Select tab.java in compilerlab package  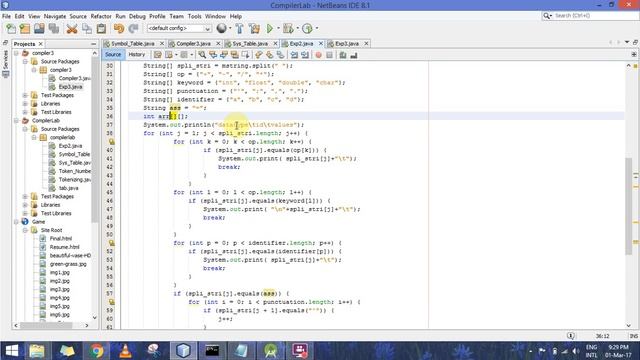[x=68, y=188]
